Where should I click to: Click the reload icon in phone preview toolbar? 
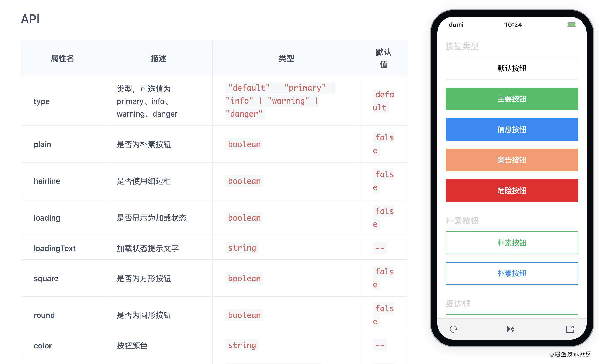pyautogui.click(x=453, y=329)
